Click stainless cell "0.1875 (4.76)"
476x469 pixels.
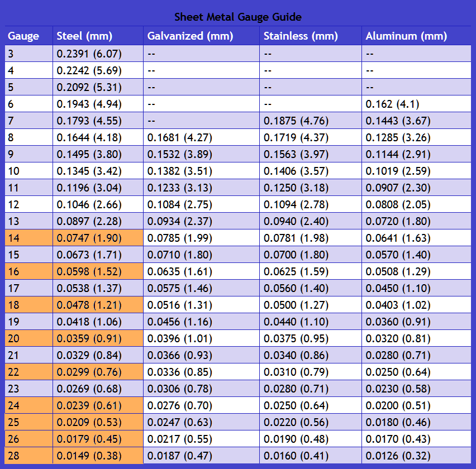click(x=311, y=121)
